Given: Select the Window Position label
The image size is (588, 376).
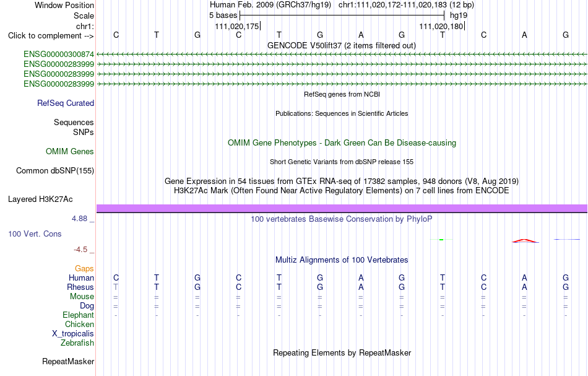Looking at the screenshot, I should [64, 5].
